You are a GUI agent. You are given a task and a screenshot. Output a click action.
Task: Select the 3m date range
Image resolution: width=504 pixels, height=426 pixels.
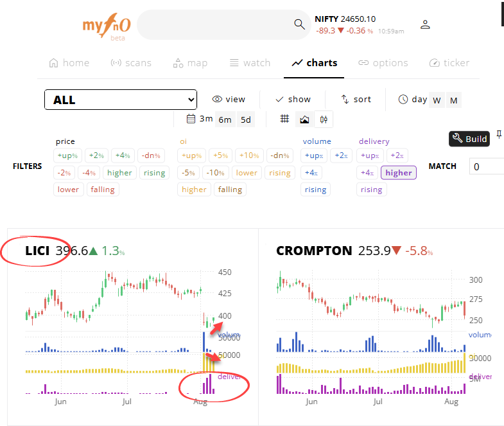[x=206, y=119]
